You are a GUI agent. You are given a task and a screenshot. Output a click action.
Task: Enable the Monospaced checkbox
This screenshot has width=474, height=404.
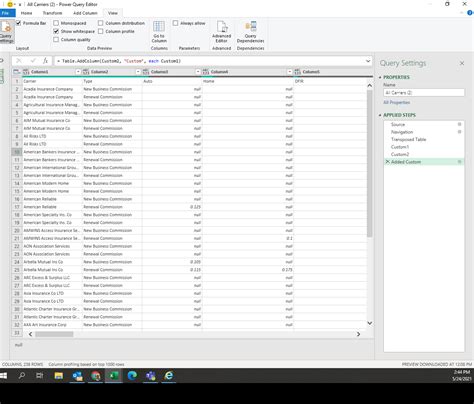pyautogui.click(x=56, y=23)
